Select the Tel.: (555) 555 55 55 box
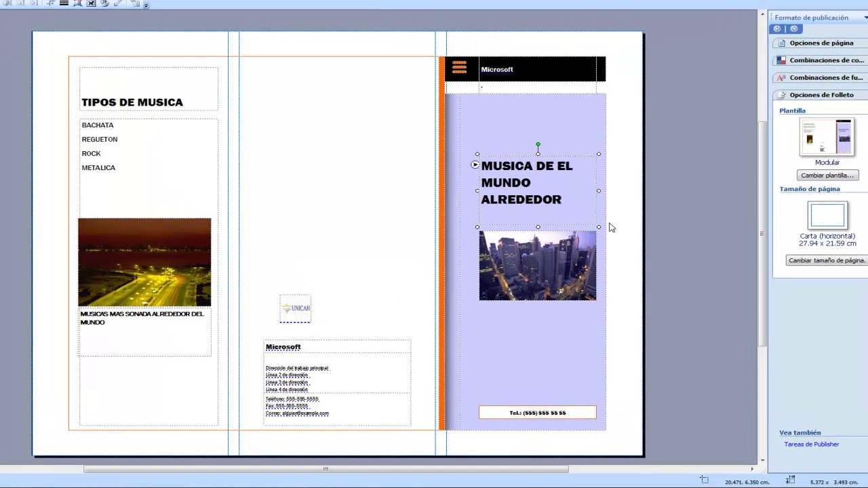This screenshot has height=488, width=868. (538, 412)
